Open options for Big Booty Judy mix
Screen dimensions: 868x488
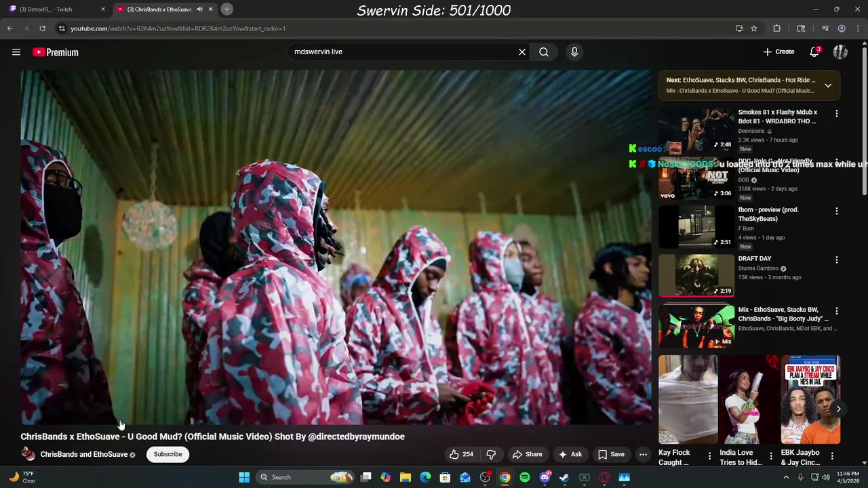pyautogui.click(x=837, y=311)
